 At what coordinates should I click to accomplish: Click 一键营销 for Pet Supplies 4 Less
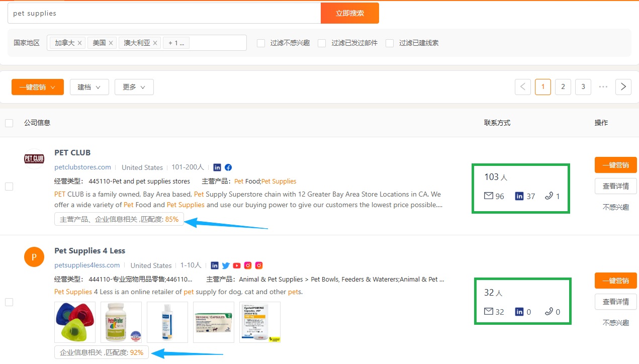(x=616, y=281)
